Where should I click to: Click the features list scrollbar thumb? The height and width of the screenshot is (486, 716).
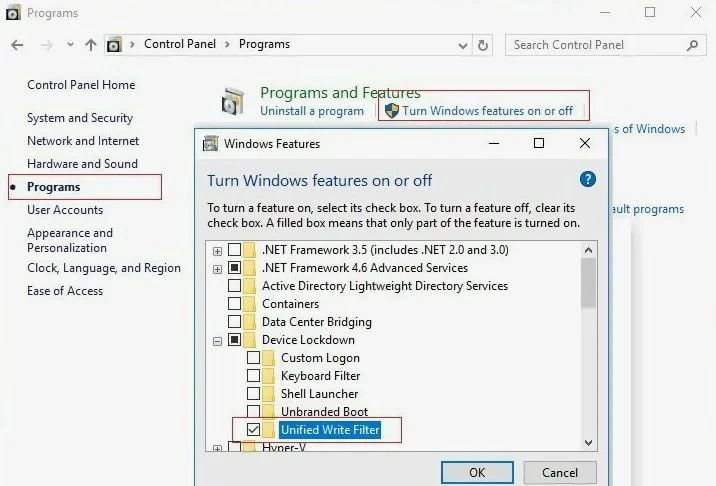588,283
